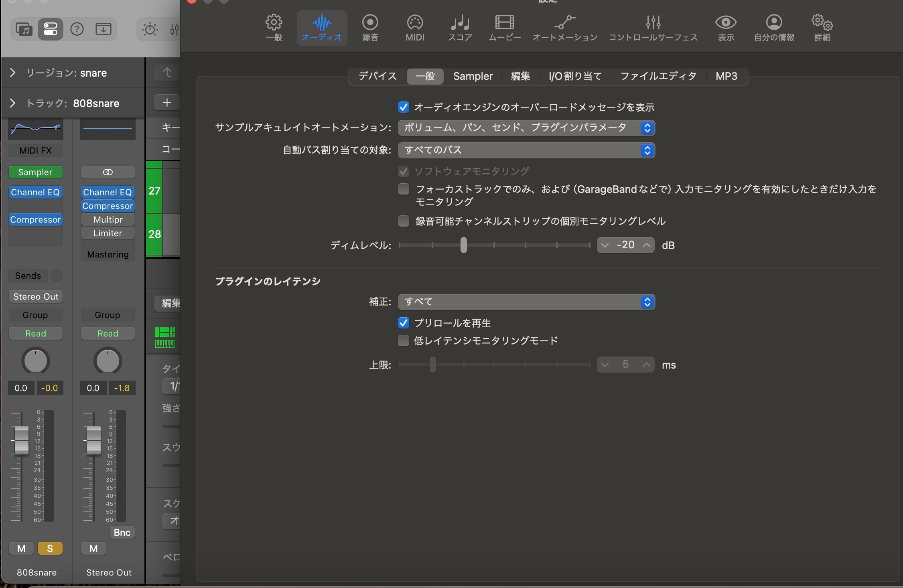The image size is (903, 588).
Task: Click the ディムレベル slider handle
Action: pyautogui.click(x=463, y=245)
